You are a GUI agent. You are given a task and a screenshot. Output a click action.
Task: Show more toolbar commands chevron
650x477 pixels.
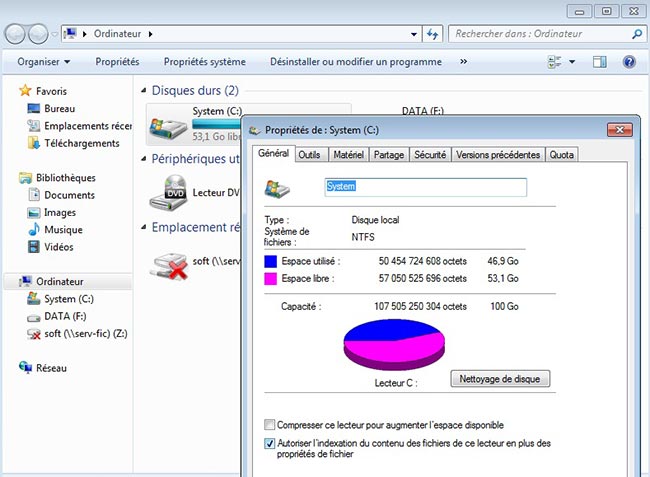(463, 62)
